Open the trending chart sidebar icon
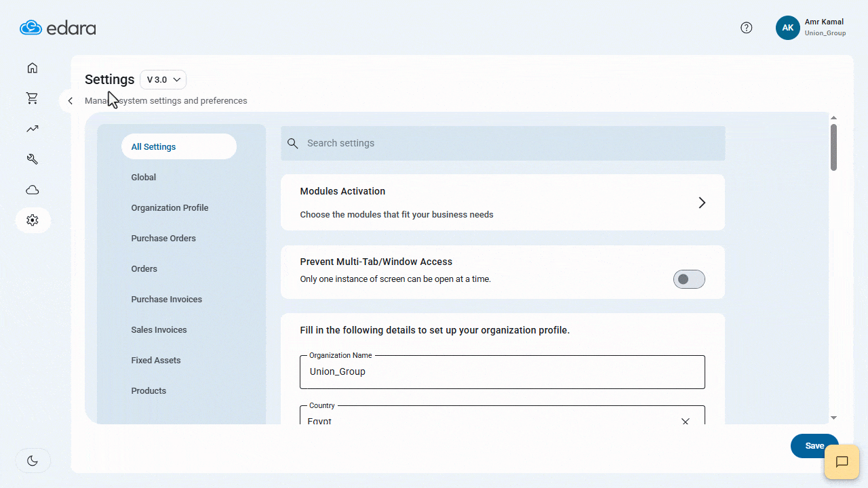This screenshot has height=488, width=868. [33, 129]
